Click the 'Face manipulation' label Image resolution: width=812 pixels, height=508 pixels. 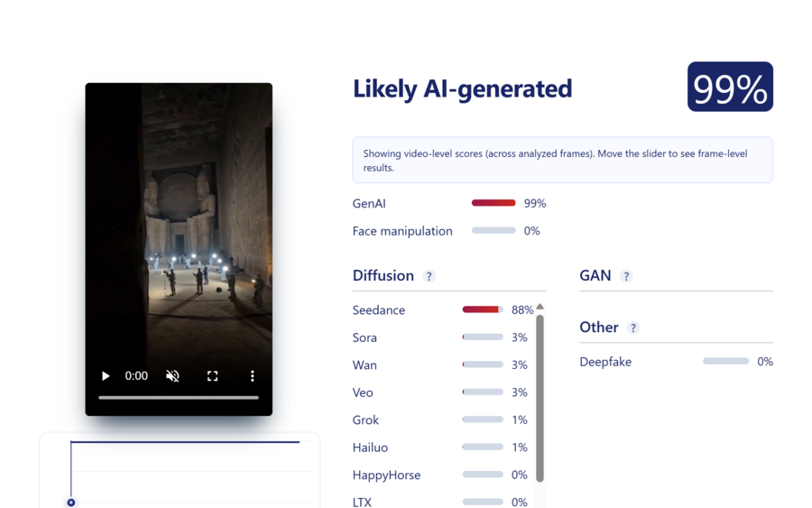tap(402, 231)
